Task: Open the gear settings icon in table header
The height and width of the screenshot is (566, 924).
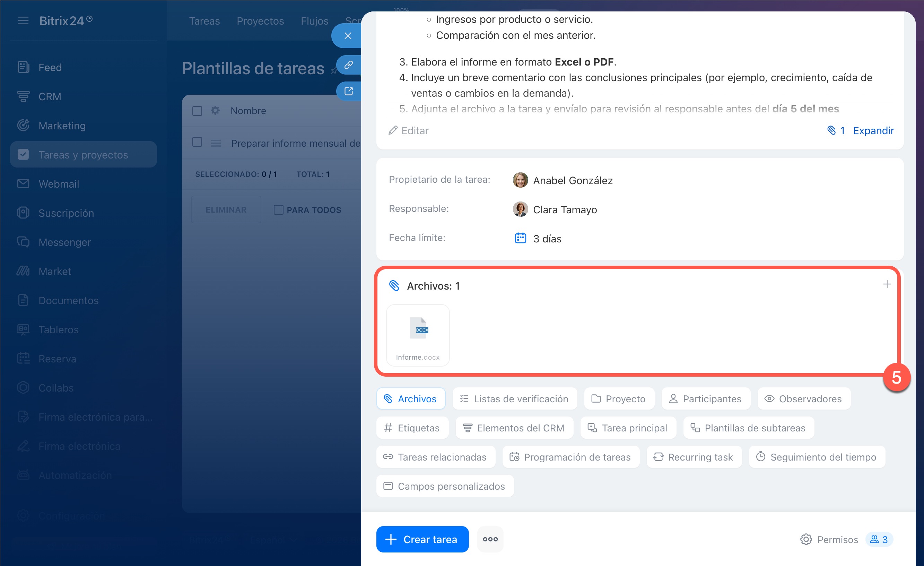Action: (x=215, y=110)
